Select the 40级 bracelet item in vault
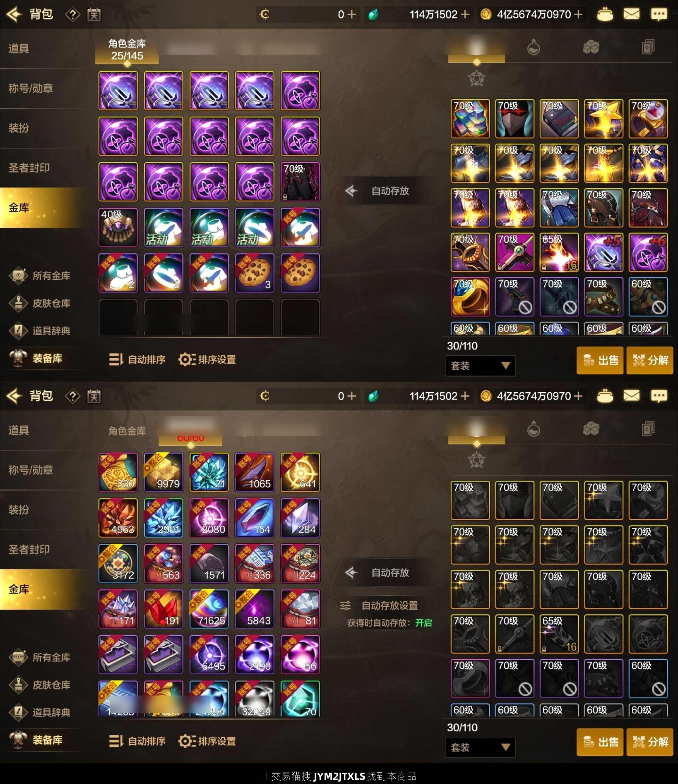The width and height of the screenshot is (678, 784). coord(118,227)
